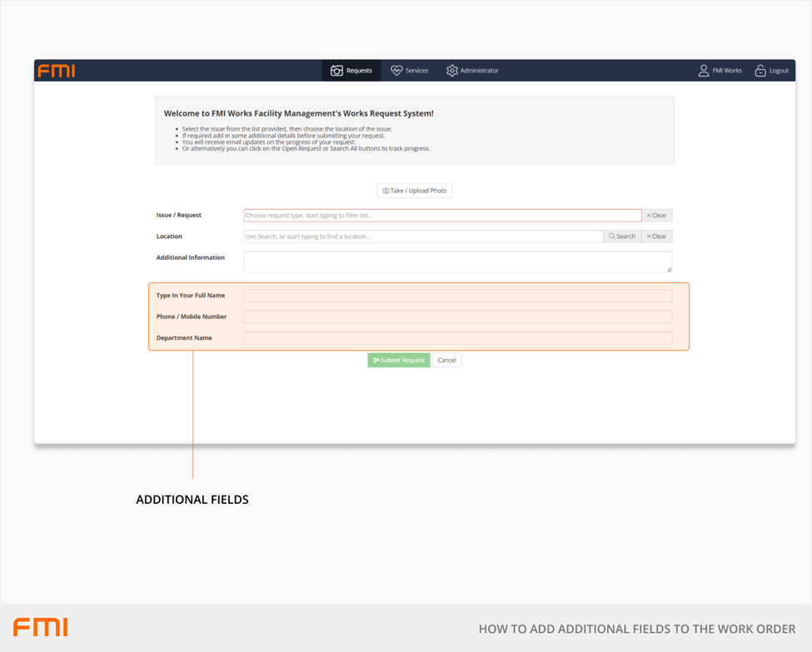Grab the Additional Information resize handle

click(669, 269)
